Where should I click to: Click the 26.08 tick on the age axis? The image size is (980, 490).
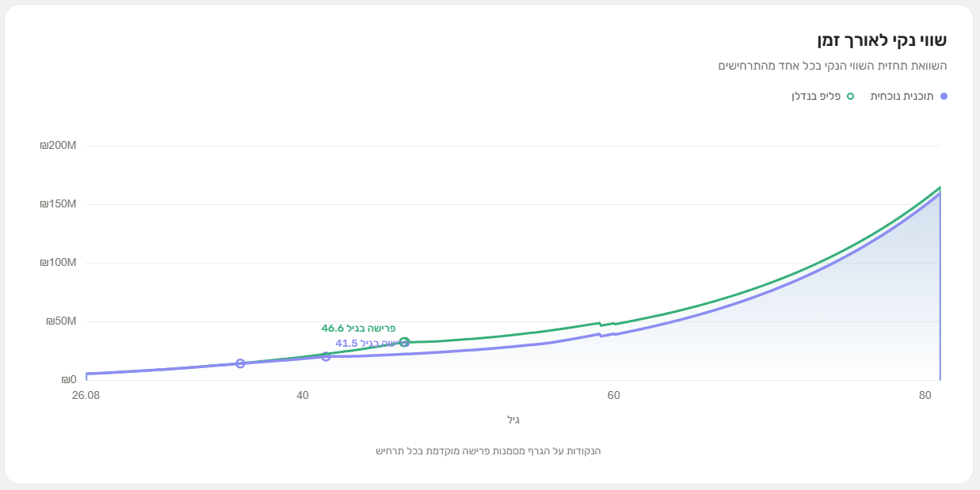tap(86, 395)
